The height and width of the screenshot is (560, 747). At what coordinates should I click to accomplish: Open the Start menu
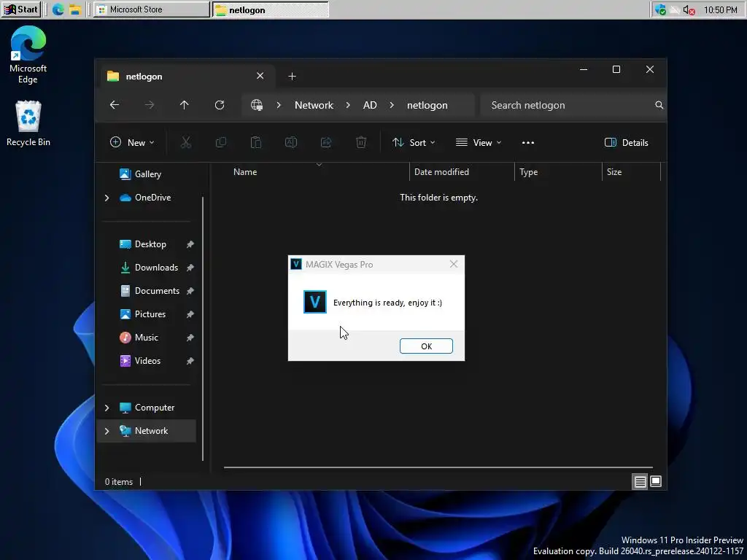point(21,9)
